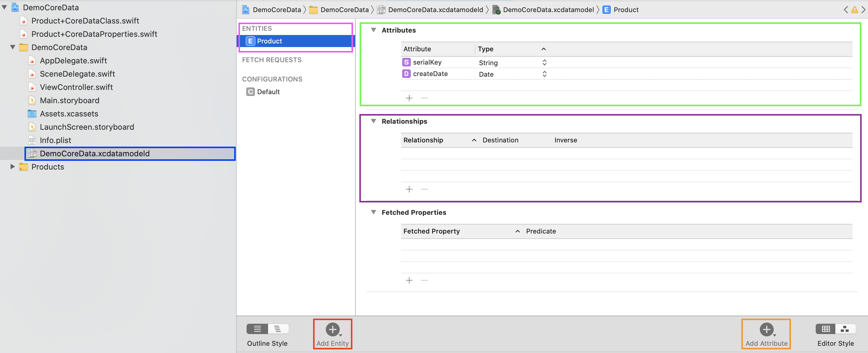Click the Add Entity plus icon

(332, 329)
